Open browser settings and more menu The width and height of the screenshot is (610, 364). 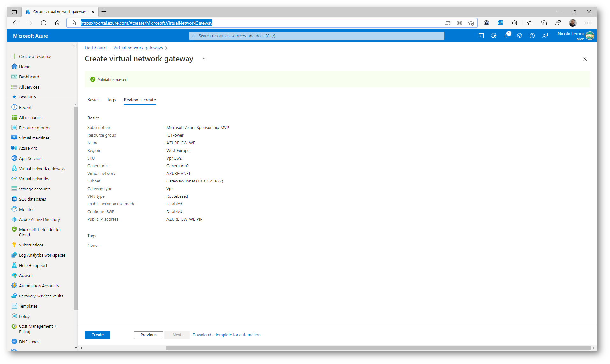(x=587, y=23)
